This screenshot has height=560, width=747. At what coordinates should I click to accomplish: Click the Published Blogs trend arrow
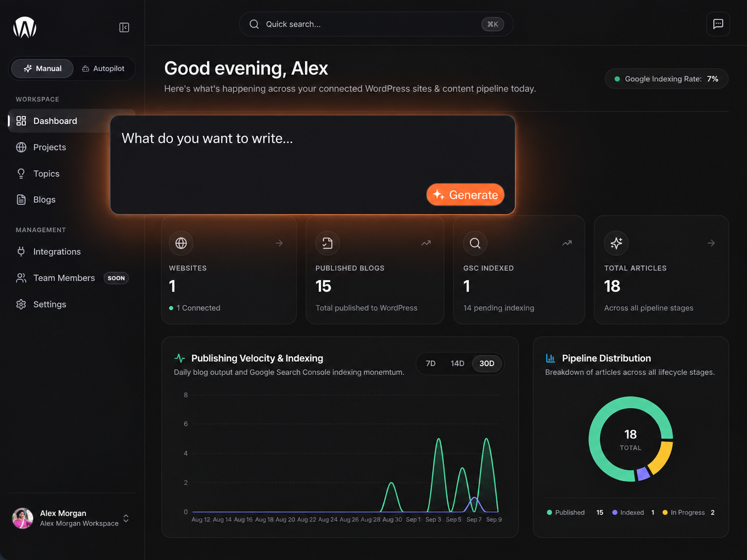point(426,243)
